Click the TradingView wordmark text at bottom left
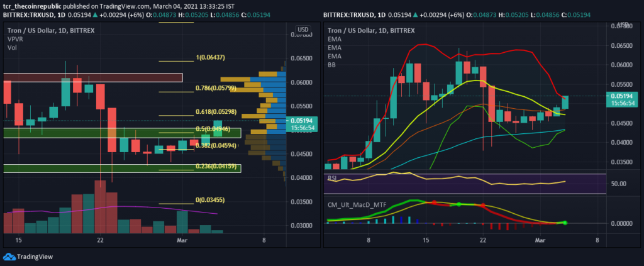The width and height of the screenshot is (644, 266). click(35, 257)
